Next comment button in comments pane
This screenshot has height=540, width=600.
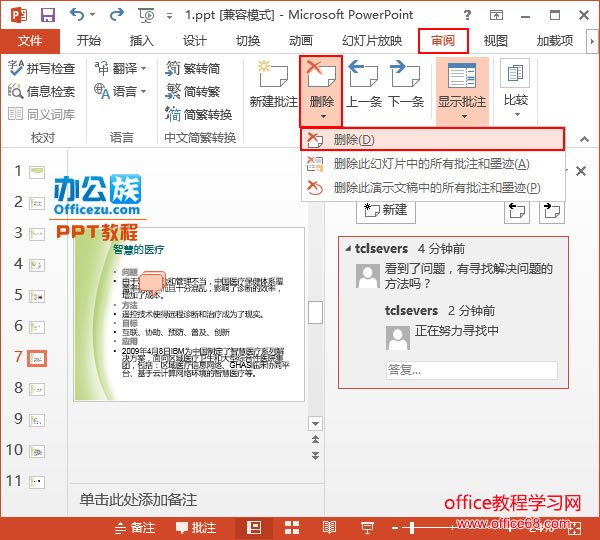tap(552, 211)
